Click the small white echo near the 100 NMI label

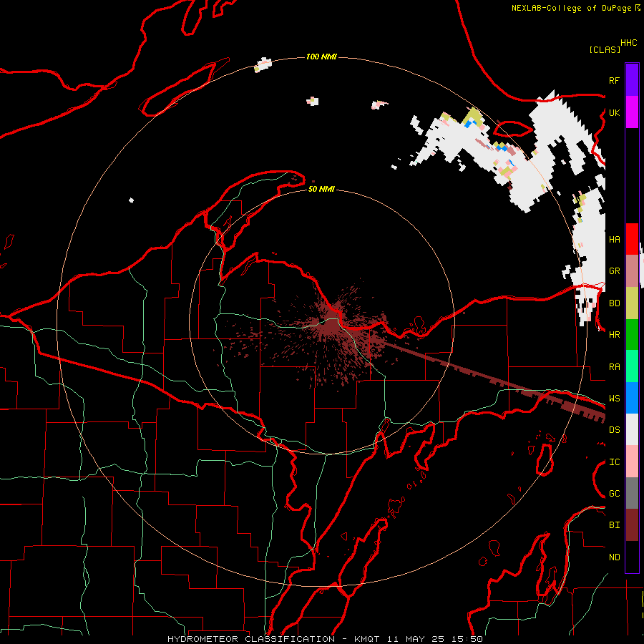[x=263, y=65]
